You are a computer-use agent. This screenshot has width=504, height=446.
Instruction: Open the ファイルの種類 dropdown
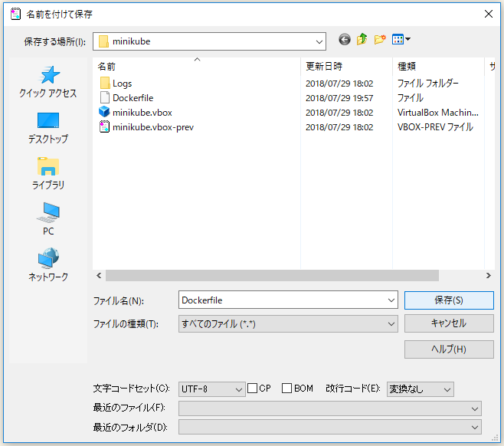pos(288,324)
